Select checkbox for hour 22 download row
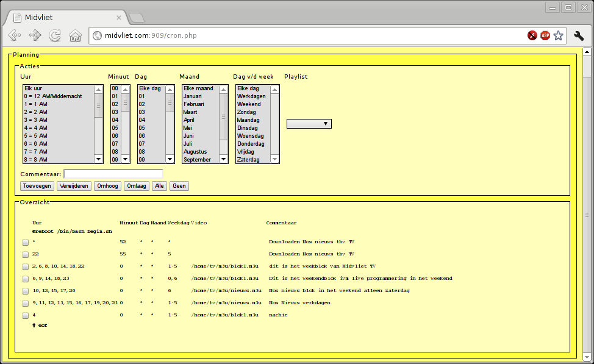Screen dimensions: 594x364 26,254
